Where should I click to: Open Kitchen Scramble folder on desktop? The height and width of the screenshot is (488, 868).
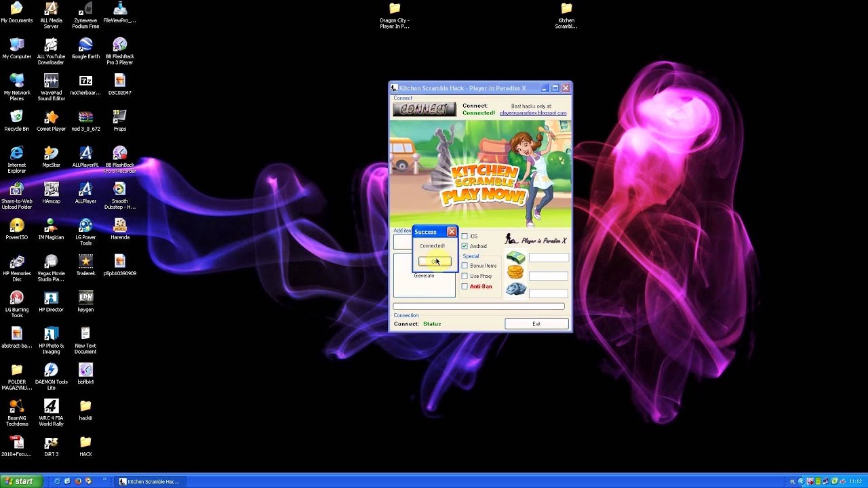[566, 15]
